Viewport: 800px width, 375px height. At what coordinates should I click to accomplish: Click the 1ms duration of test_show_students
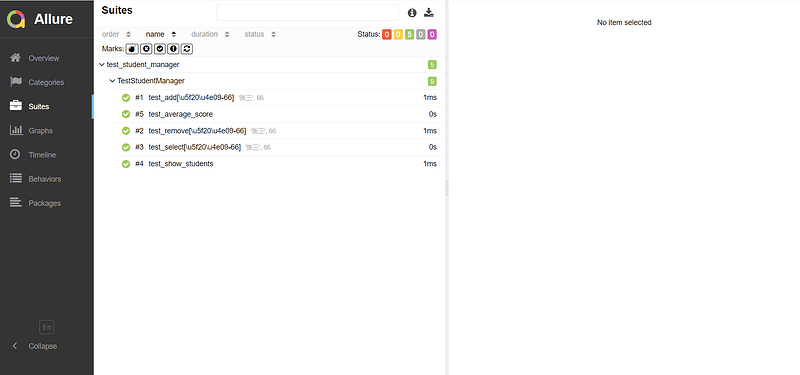(x=430, y=164)
